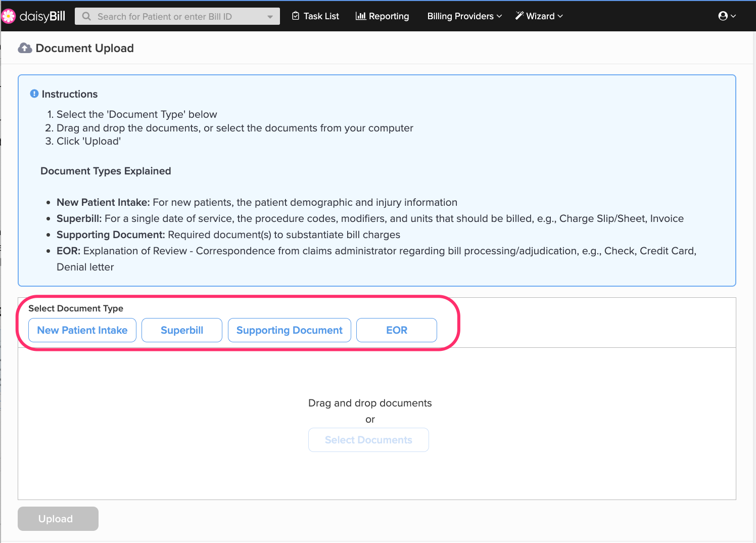Click the Wizard magic wand icon
Image resolution: width=756 pixels, height=543 pixels.
pyautogui.click(x=519, y=16)
